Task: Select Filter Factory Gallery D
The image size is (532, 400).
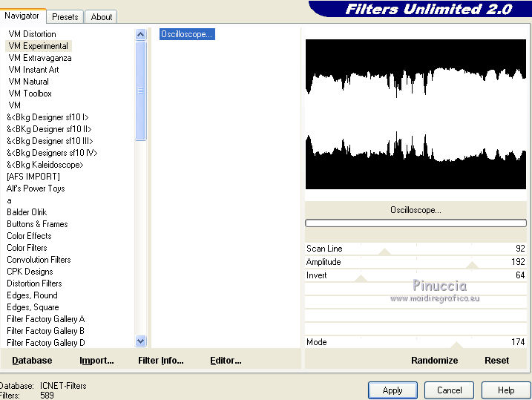Action: click(x=45, y=343)
